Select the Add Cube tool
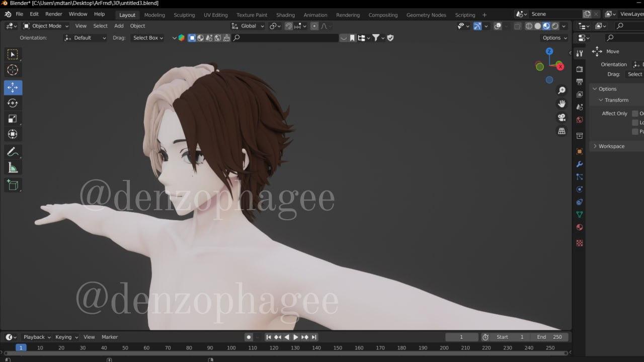The width and height of the screenshot is (644, 362). [13, 185]
